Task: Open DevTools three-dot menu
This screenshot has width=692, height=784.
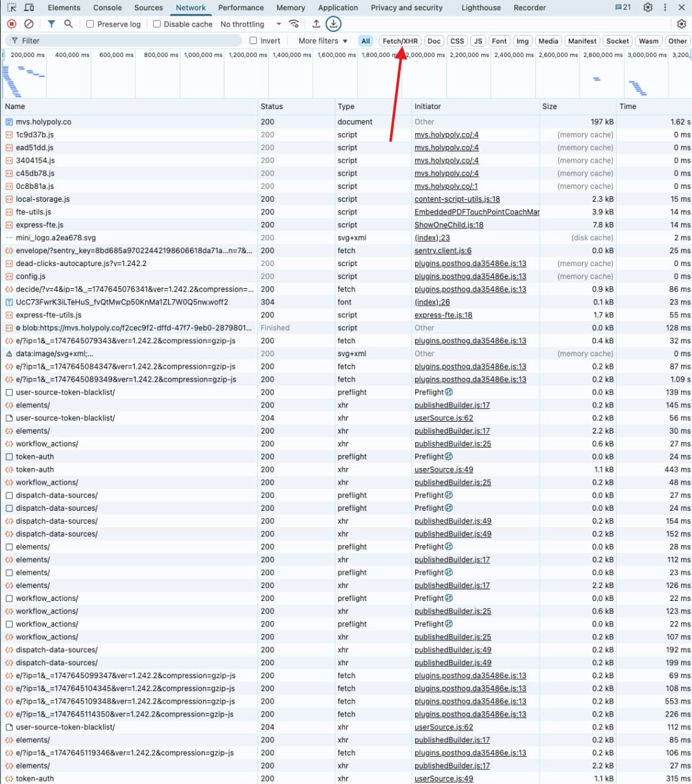Action: (665, 8)
